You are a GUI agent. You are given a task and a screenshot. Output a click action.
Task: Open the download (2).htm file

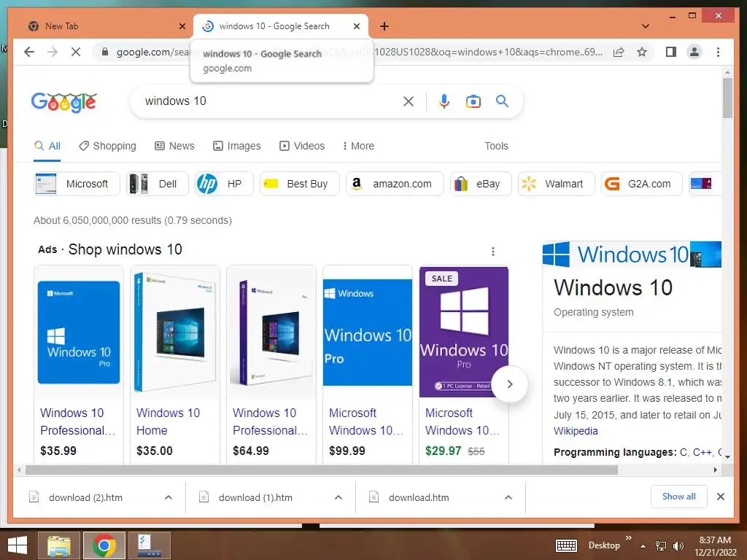pyautogui.click(x=86, y=497)
